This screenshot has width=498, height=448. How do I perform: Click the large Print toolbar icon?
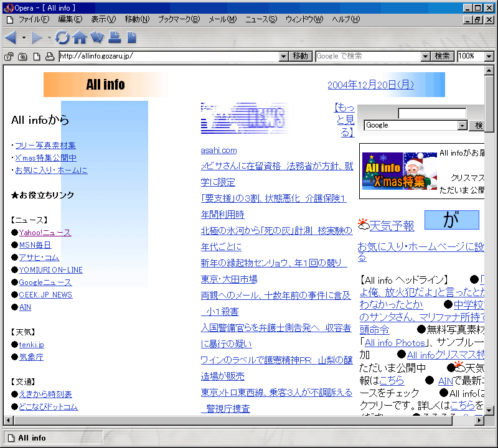(115, 37)
